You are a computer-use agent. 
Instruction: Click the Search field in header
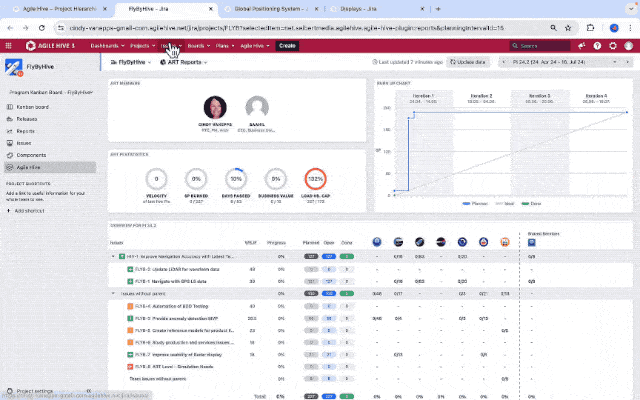coord(540,46)
